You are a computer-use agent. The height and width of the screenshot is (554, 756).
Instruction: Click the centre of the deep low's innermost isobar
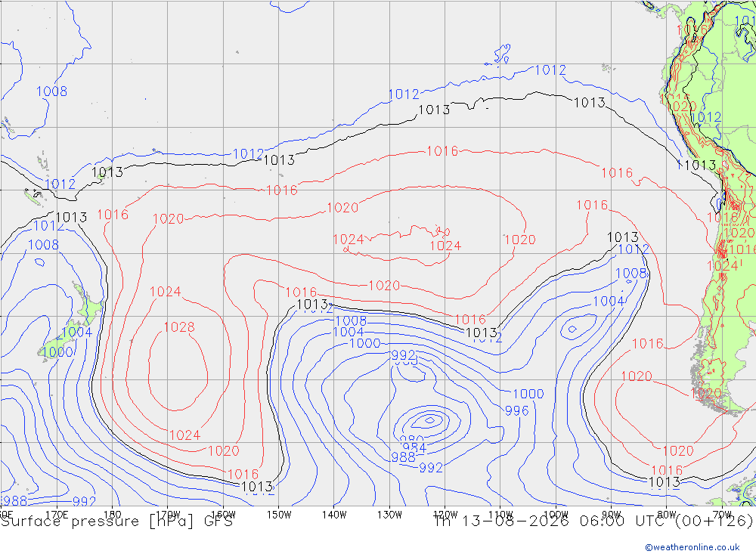tap(429, 420)
